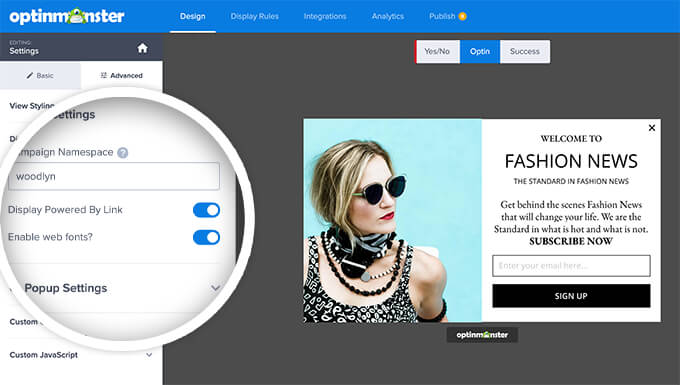Switch to Basic settings tab
The image size is (680, 385).
click(40, 75)
